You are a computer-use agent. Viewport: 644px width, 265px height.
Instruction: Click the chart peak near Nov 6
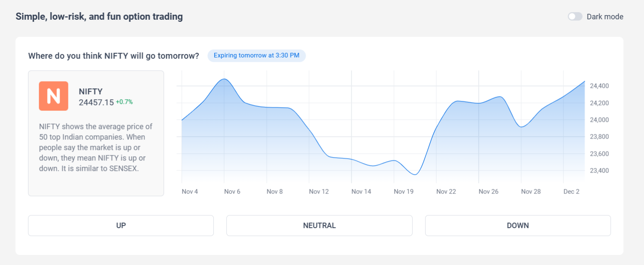pos(224,80)
